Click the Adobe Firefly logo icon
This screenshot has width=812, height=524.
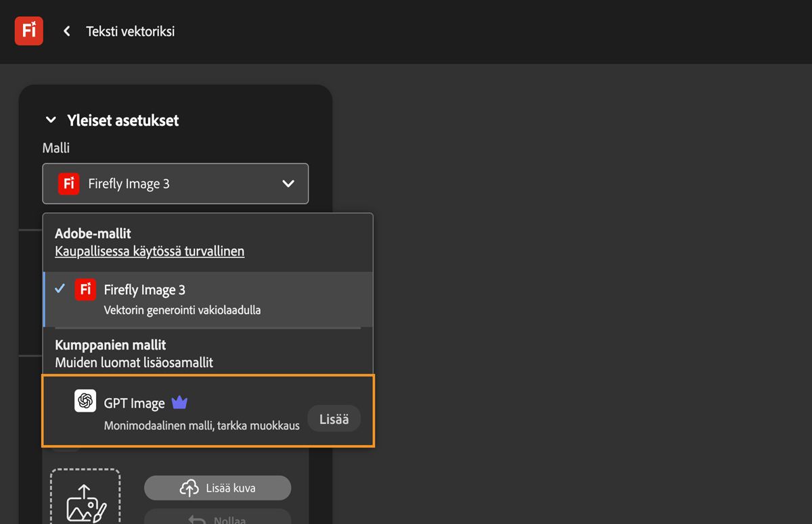pyautogui.click(x=29, y=30)
